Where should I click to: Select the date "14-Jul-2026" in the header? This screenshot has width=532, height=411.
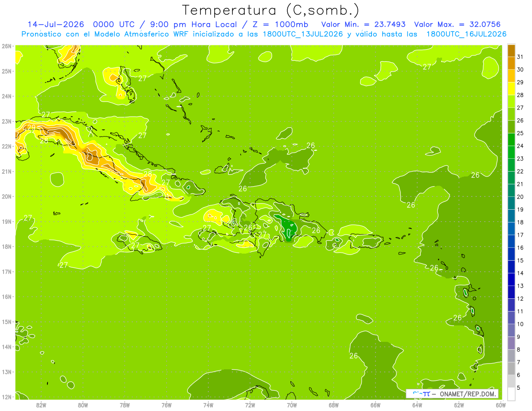(x=55, y=24)
